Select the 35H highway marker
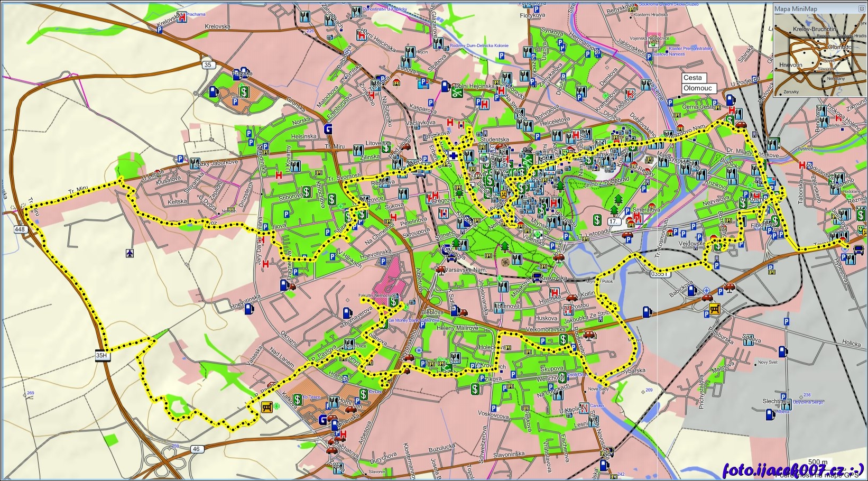Screen dimensions: 868x481 [x=102, y=356]
